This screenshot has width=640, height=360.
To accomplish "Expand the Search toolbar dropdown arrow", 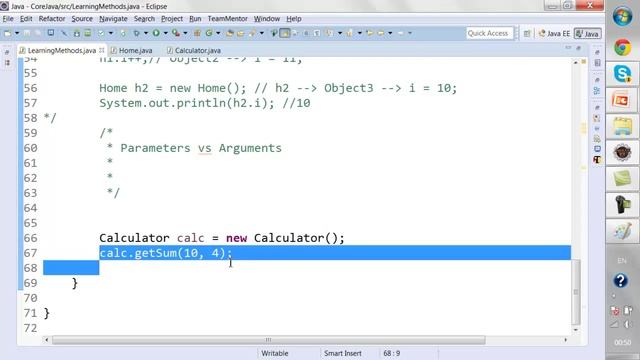I will pos(262,33).
